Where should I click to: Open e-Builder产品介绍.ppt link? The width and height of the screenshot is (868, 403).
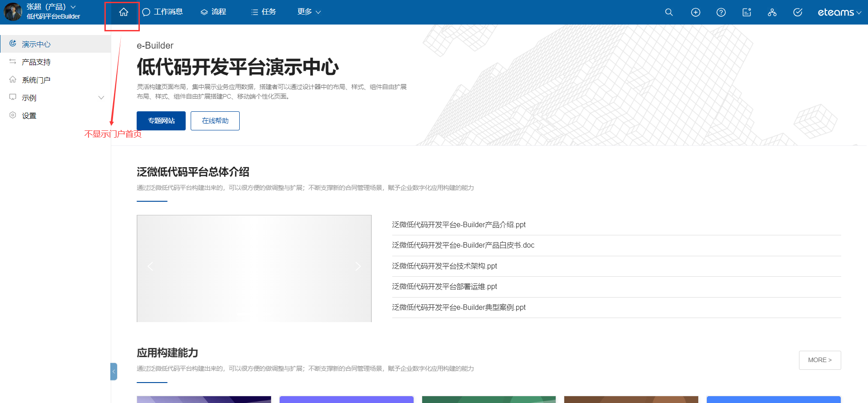459,225
